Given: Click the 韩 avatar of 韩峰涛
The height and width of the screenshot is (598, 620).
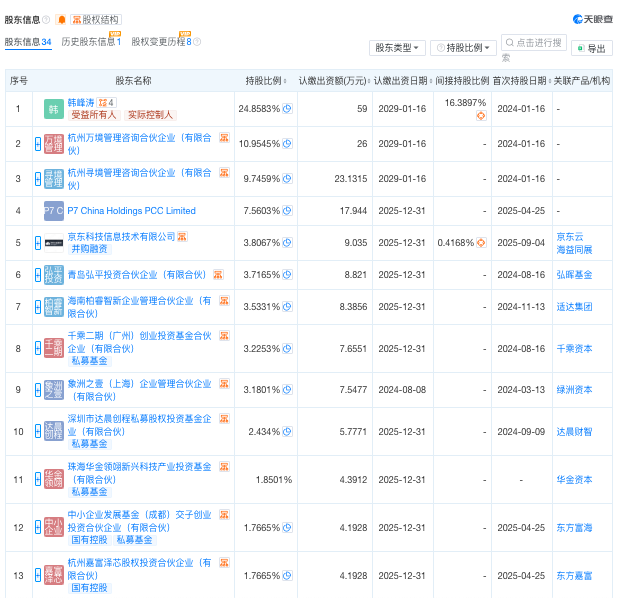Looking at the screenshot, I should pyautogui.click(x=54, y=108).
